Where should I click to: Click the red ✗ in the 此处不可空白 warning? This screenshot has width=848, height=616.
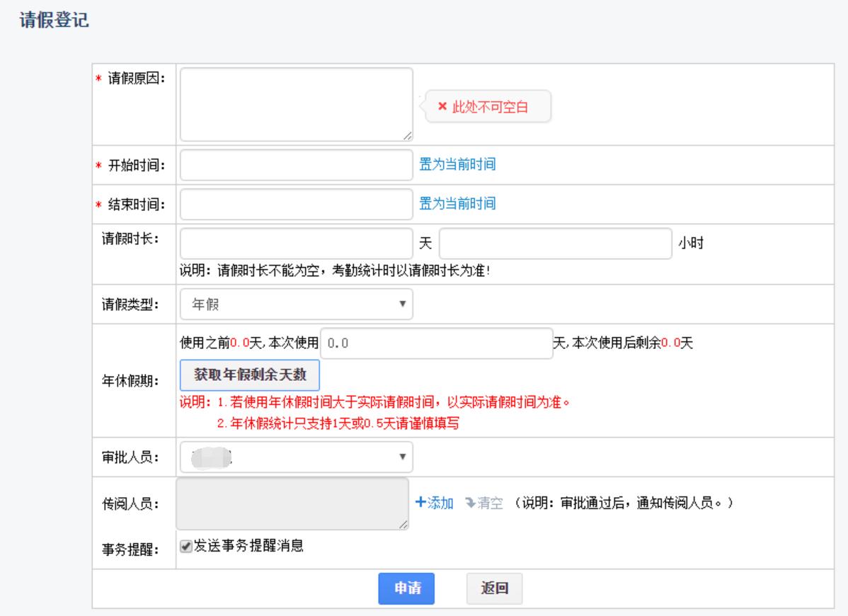click(x=442, y=108)
